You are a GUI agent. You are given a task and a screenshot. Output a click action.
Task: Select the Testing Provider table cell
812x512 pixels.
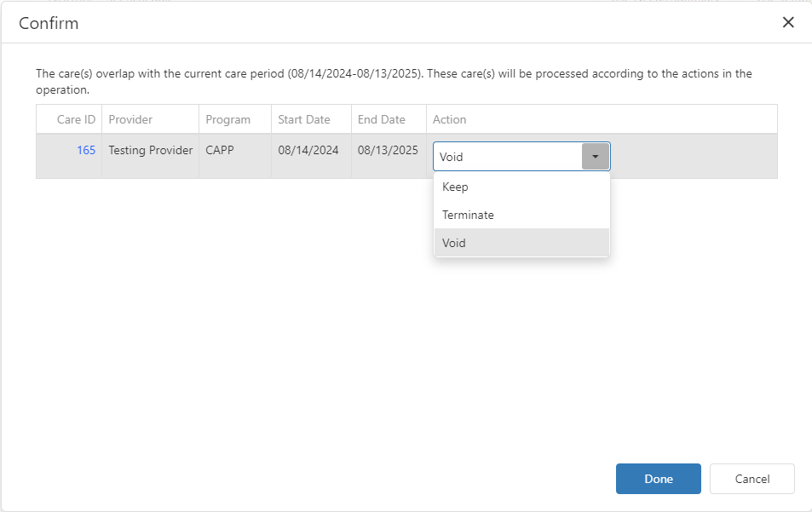(150, 150)
